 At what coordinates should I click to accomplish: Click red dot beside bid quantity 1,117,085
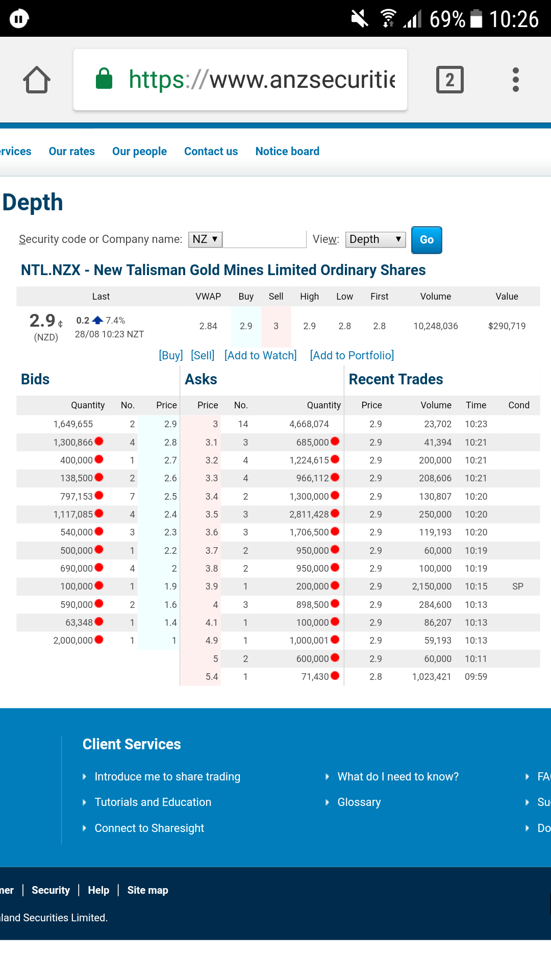(x=99, y=513)
